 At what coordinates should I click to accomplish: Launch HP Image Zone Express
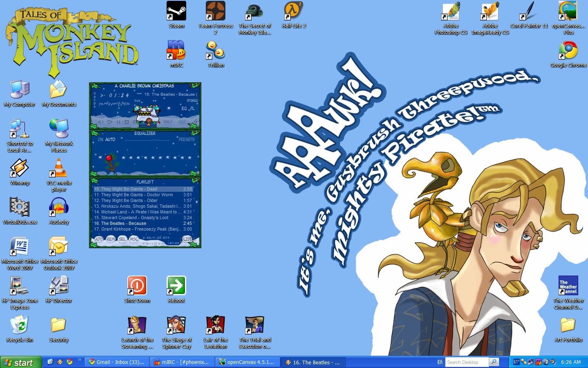(20, 293)
